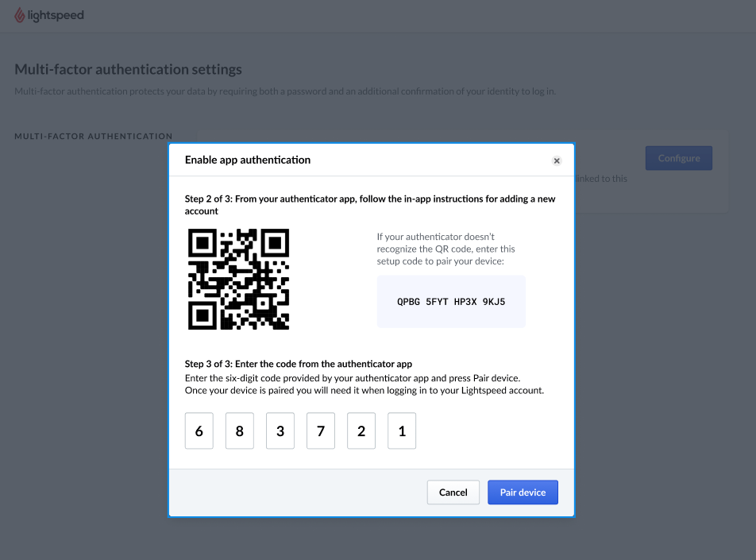Click the Configure button behind the dialog
756x560 pixels.
pyautogui.click(x=678, y=158)
